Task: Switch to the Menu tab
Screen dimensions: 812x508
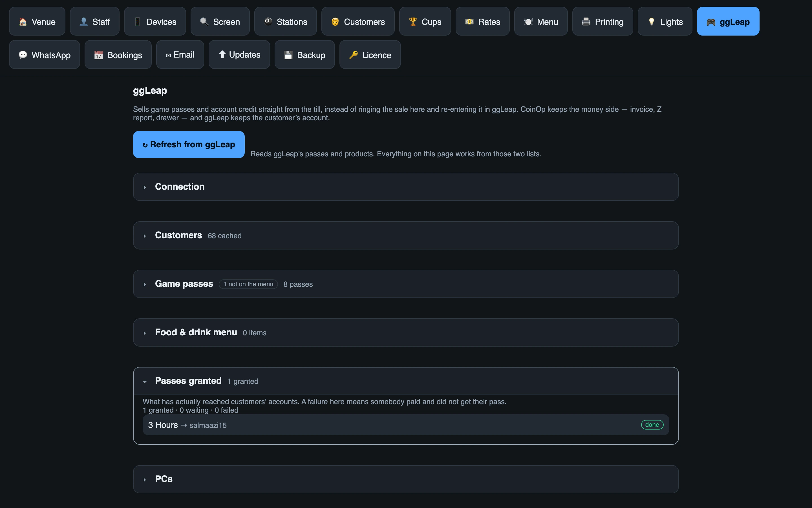Action: [540, 21]
